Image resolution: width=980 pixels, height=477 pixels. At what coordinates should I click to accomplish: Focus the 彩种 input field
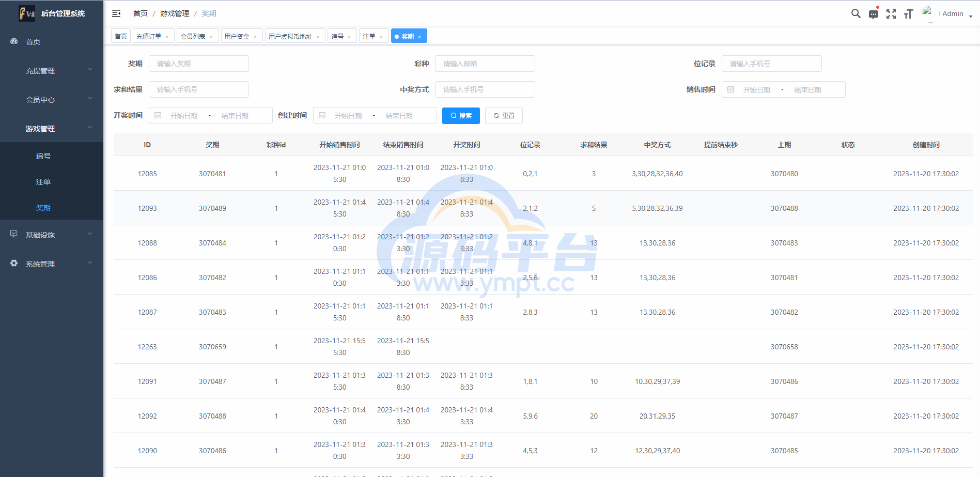485,64
